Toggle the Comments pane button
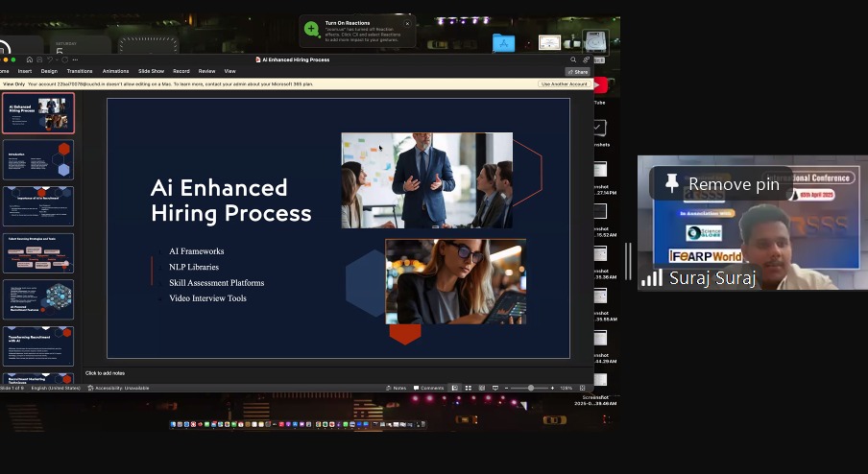This screenshot has width=868, height=474. (429, 389)
